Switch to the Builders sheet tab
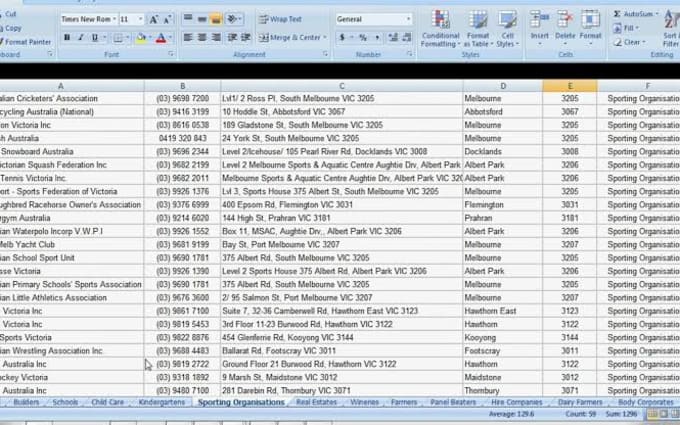The width and height of the screenshot is (680, 425). [x=26, y=402]
